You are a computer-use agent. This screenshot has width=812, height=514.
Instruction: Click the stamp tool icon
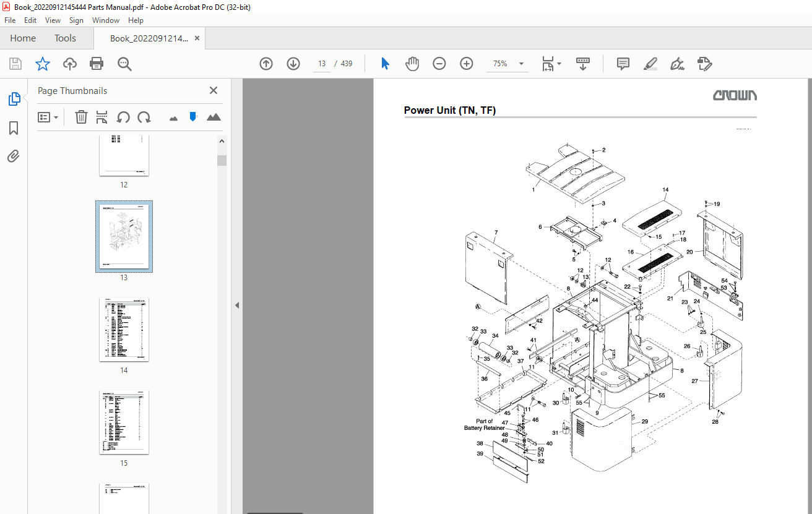704,64
